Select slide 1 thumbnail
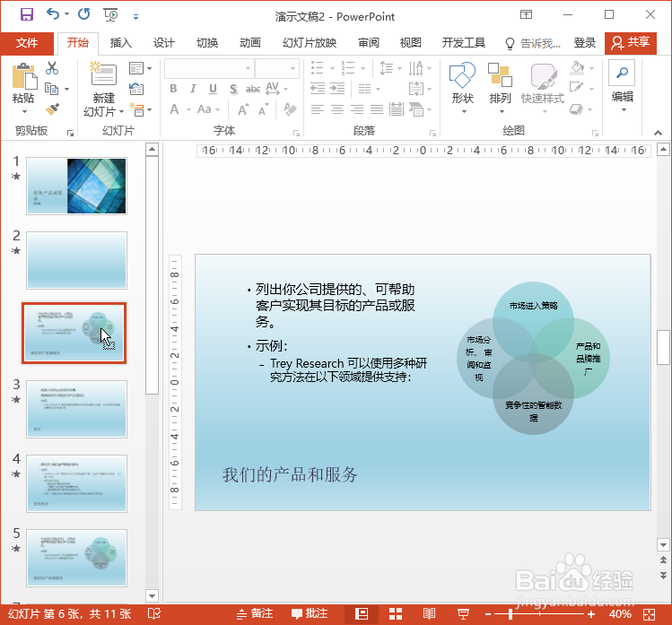 pyautogui.click(x=77, y=186)
